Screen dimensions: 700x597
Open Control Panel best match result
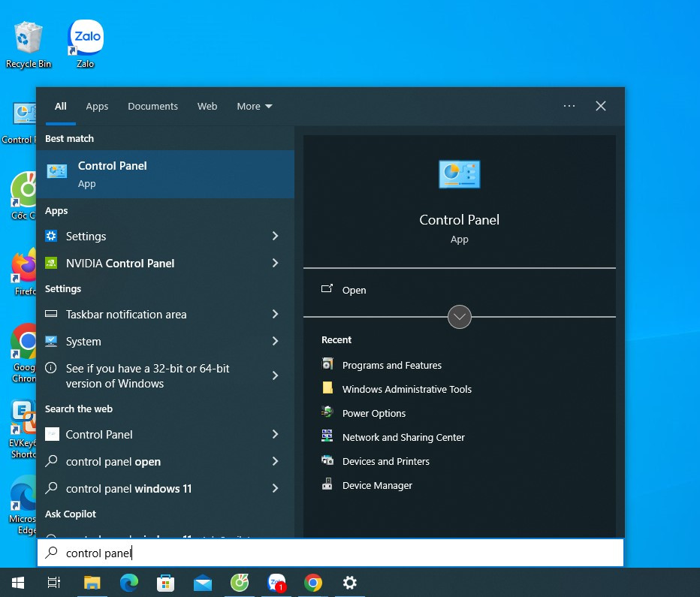click(165, 174)
